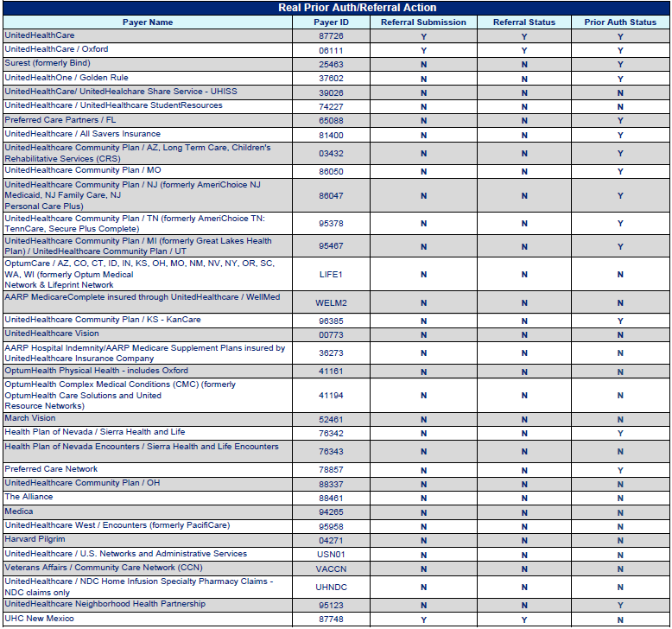Click payer ID 87726
The width and height of the screenshot is (672, 629).
pos(331,36)
